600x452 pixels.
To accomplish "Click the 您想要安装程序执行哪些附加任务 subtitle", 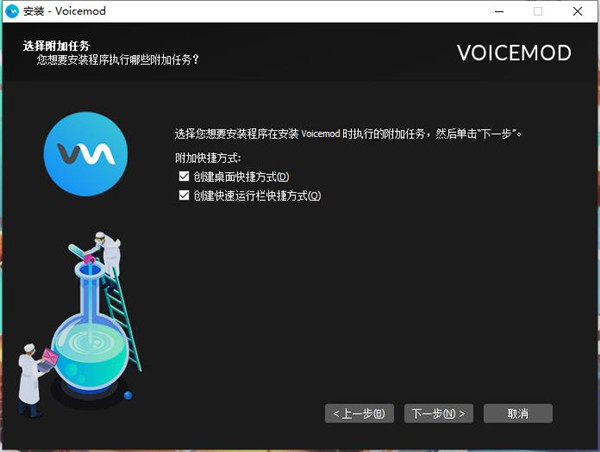I will [118, 60].
